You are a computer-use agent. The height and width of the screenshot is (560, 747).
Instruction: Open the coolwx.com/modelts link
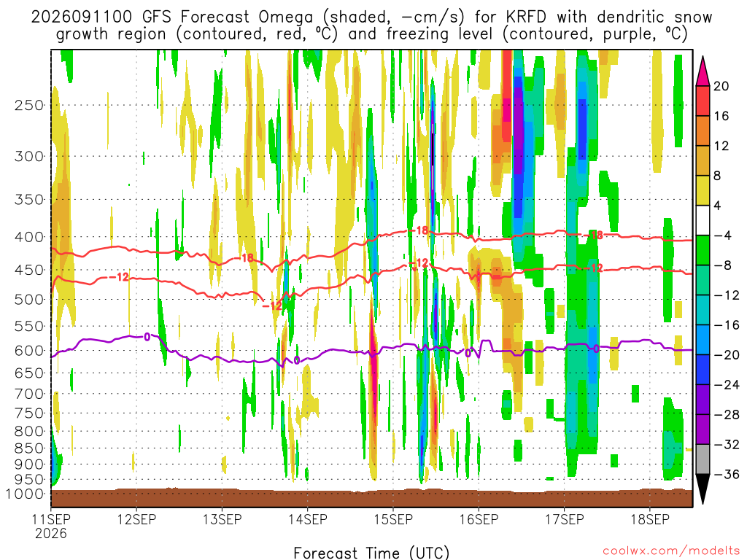click(x=671, y=551)
